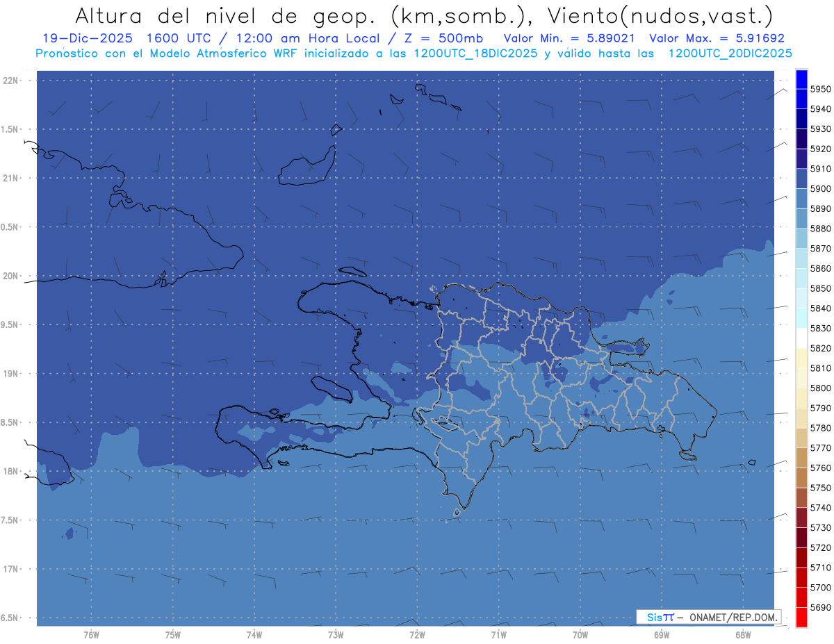Click the latitude label '21N'
The image size is (834, 644).
click(x=10, y=178)
